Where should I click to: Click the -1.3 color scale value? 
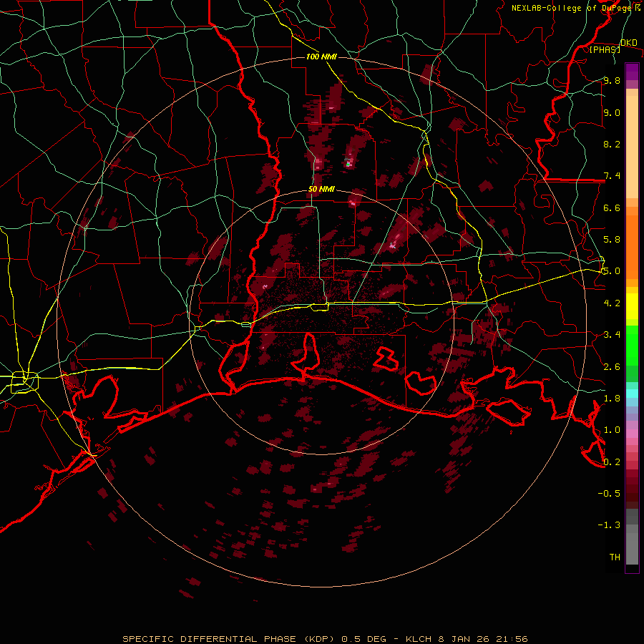(x=609, y=525)
